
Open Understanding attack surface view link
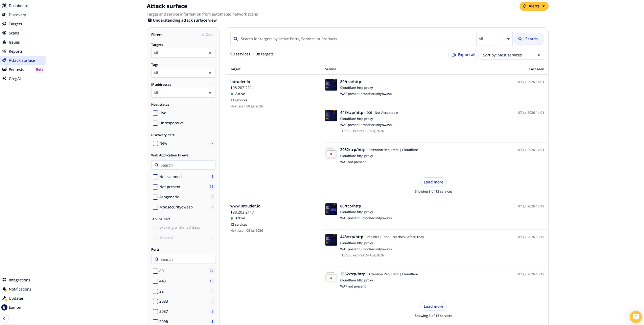pos(185,20)
